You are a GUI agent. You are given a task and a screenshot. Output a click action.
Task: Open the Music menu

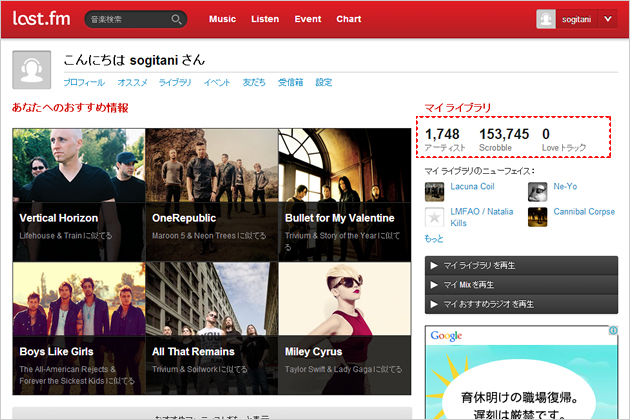click(x=222, y=19)
